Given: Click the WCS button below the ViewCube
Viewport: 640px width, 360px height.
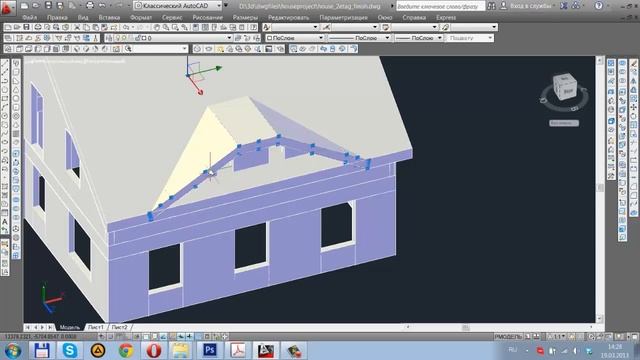Looking at the screenshot, I should (564, 123).
